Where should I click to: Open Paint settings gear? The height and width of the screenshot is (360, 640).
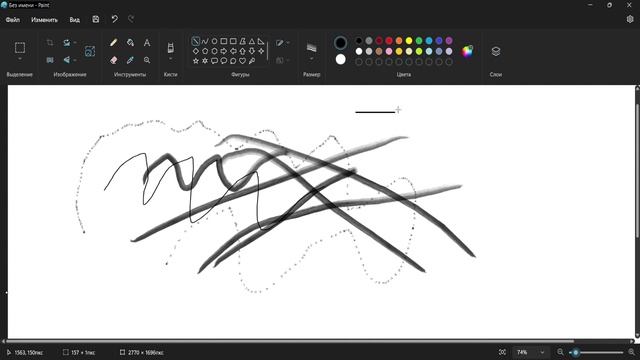pyautogui.click(x=630, y=19)
